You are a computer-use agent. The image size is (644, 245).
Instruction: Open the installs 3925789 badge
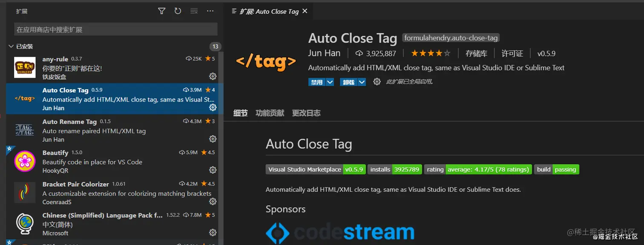[x=395, y=169]
